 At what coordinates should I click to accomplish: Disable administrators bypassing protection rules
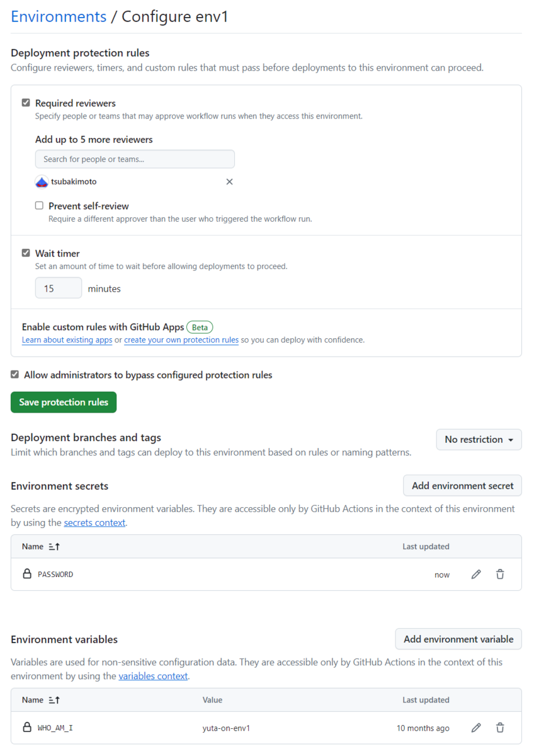click(14, 374)
